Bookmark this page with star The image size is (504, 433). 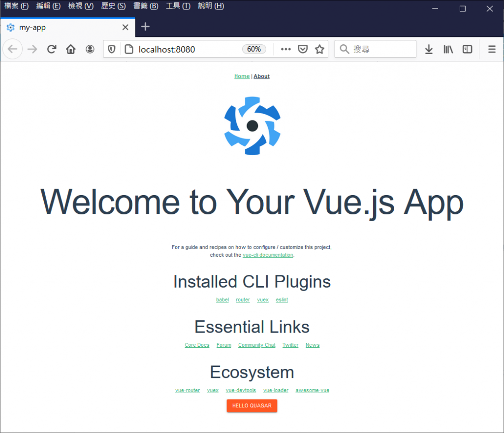pos(319,49)
